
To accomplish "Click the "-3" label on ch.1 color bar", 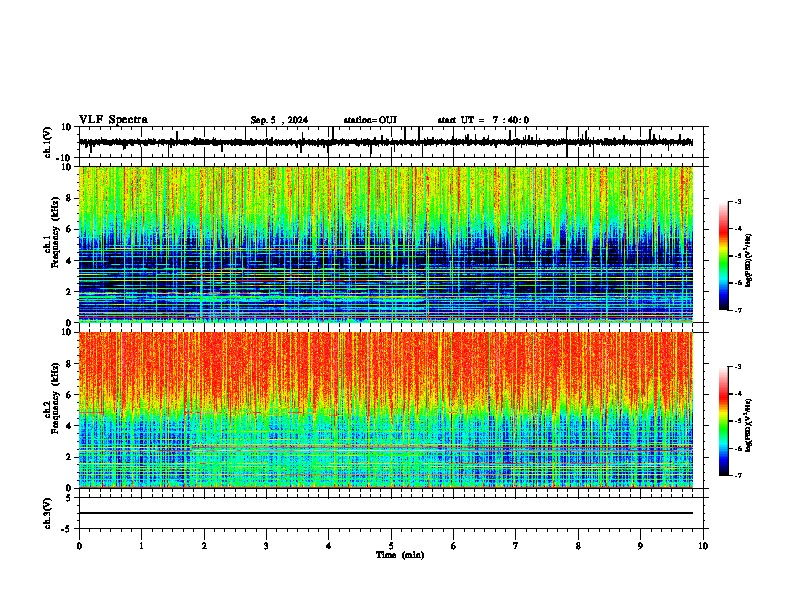I will click(737, 201).
